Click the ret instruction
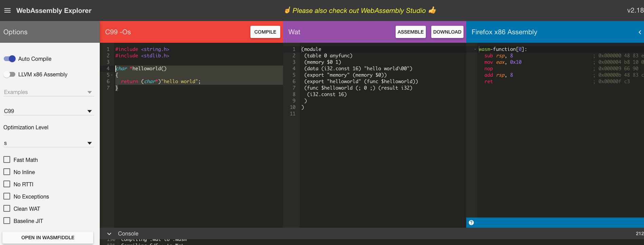Screen dimensions: 644x245 coord(489,81)
